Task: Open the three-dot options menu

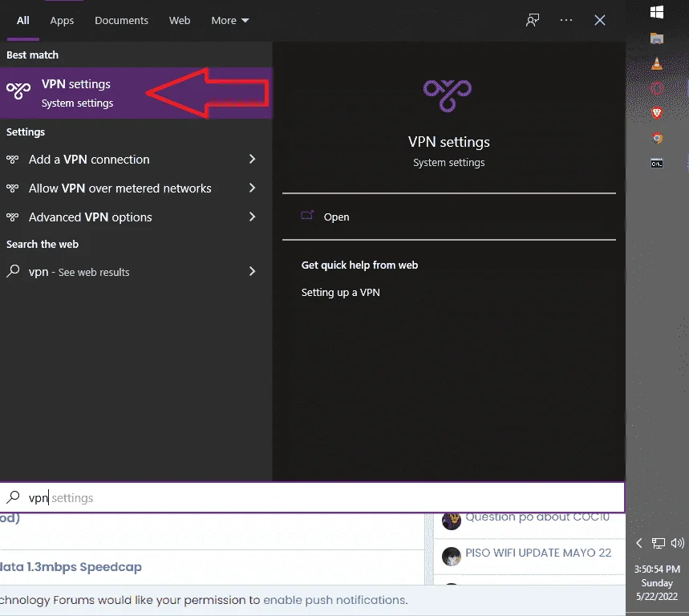Action: pos(566,20)
